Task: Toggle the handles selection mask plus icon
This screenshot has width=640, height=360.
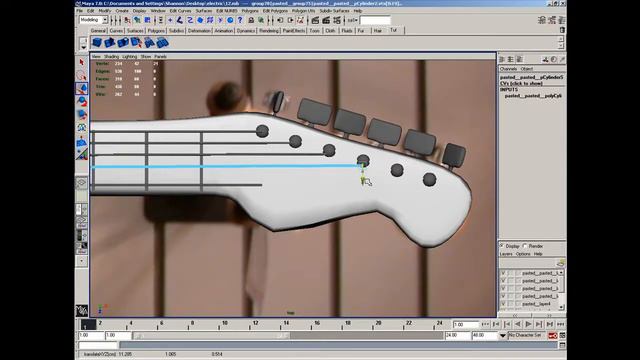Action: (170, 20)
